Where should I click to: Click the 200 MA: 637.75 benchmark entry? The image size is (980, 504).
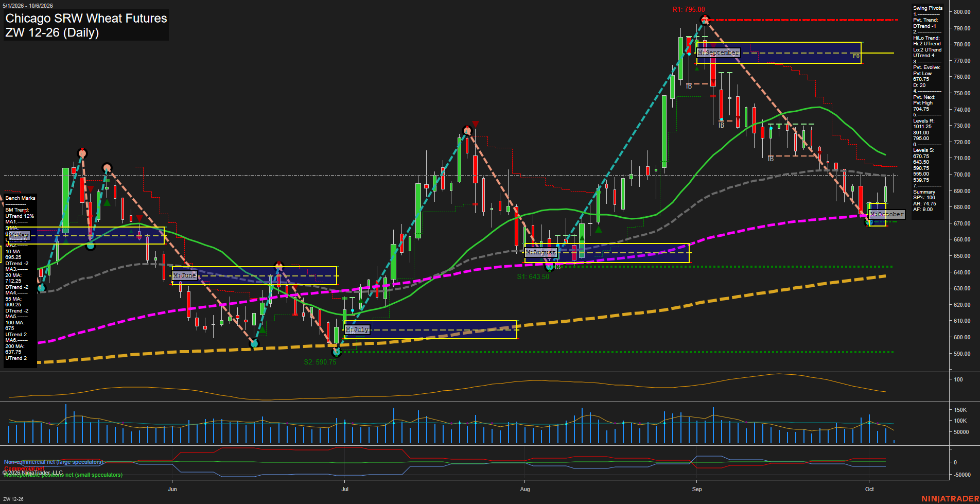point(14,349)
